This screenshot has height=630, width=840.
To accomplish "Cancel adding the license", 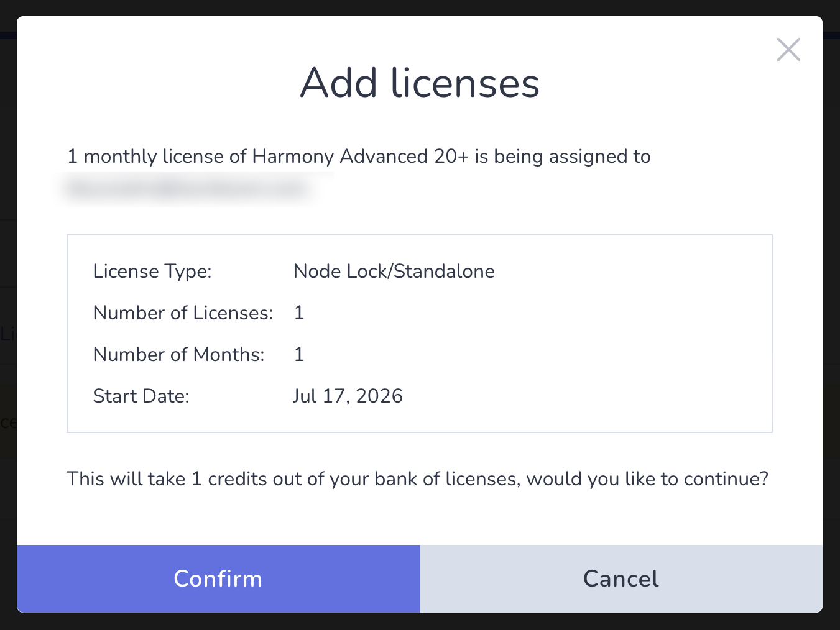I will [621, 578].
